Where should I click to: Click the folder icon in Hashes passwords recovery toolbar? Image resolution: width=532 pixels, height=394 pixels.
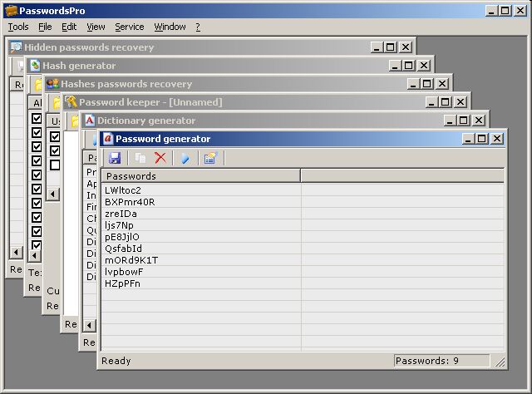click(57, 103)
